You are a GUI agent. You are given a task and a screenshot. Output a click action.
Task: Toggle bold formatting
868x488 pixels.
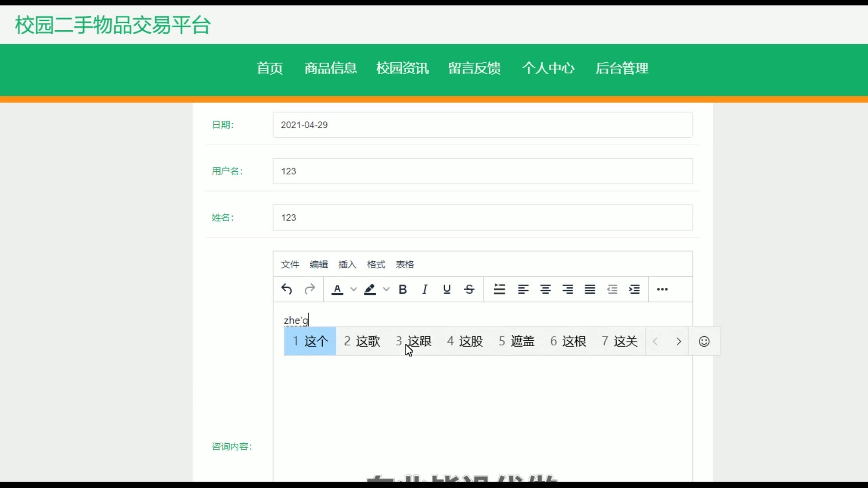point(403,289)
